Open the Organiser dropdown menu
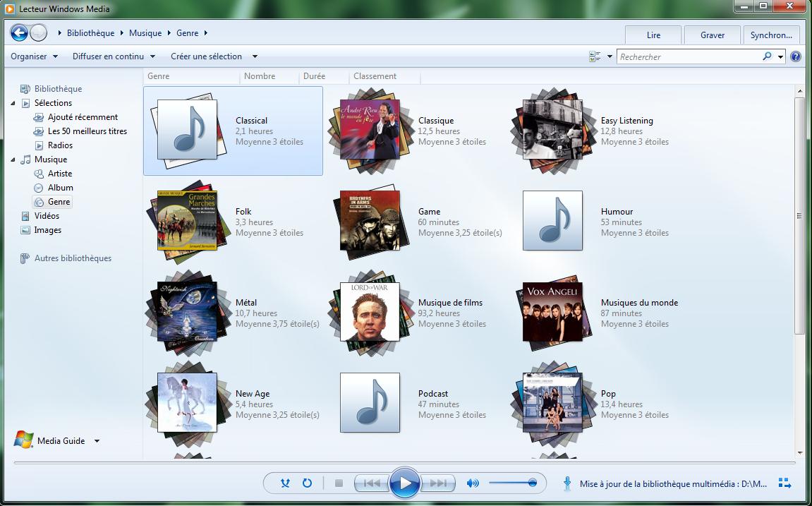Screen dimensions: 812x506 click(x=34, y=56)
